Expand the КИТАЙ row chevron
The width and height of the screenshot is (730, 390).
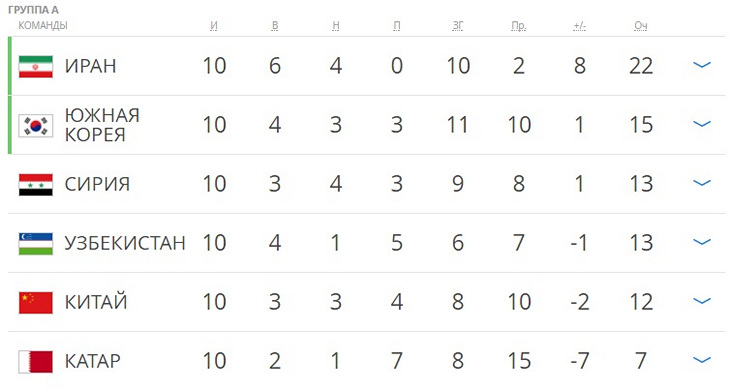(702, 301)
